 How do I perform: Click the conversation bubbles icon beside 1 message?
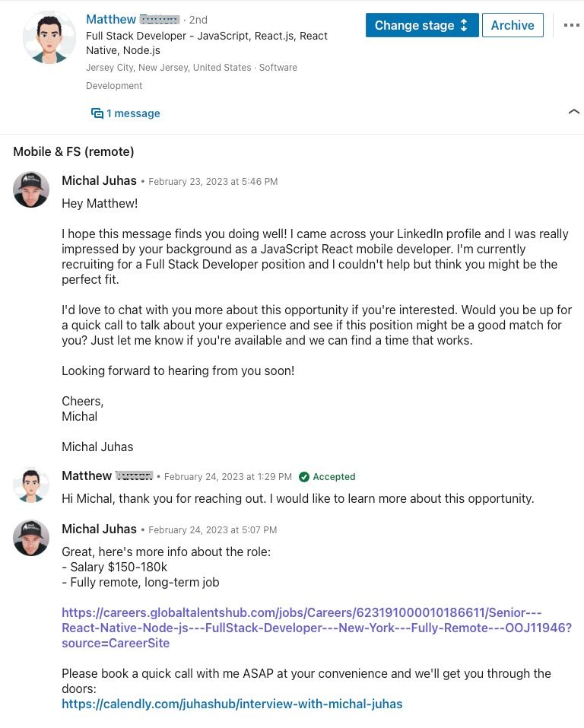(x=97, y=113)
